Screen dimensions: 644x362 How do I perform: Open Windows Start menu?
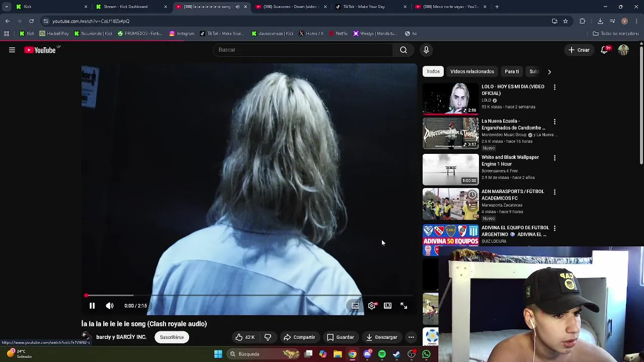coord(218,354)
